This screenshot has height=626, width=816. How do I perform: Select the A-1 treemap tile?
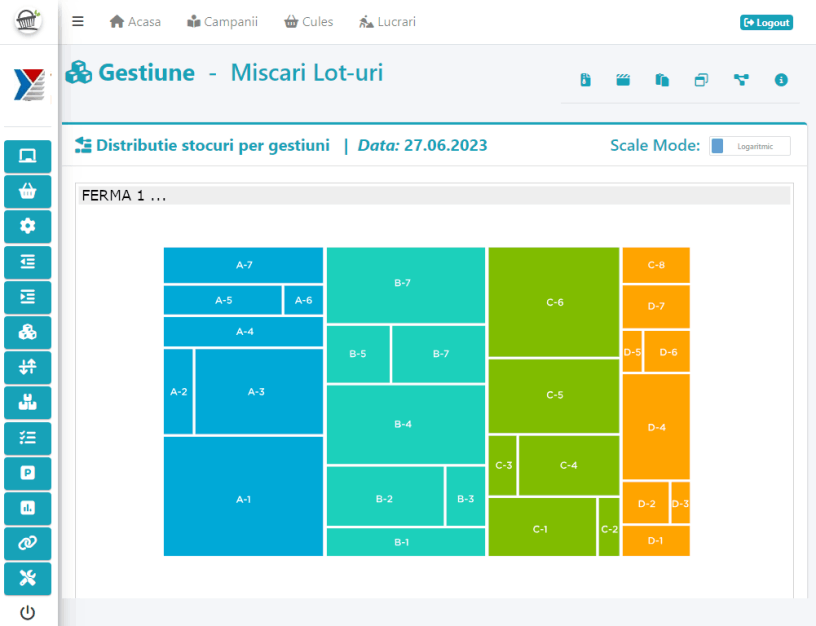pos(243,498)
